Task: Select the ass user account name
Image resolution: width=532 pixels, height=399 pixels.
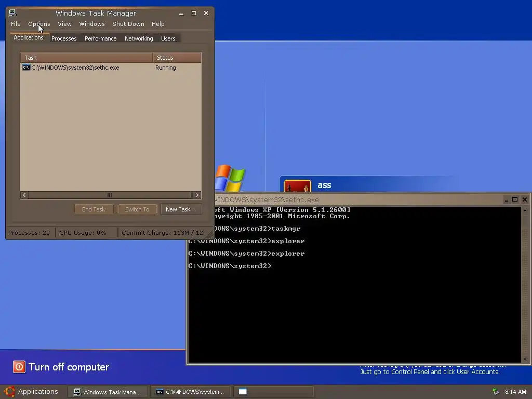Action: point(324,185)
